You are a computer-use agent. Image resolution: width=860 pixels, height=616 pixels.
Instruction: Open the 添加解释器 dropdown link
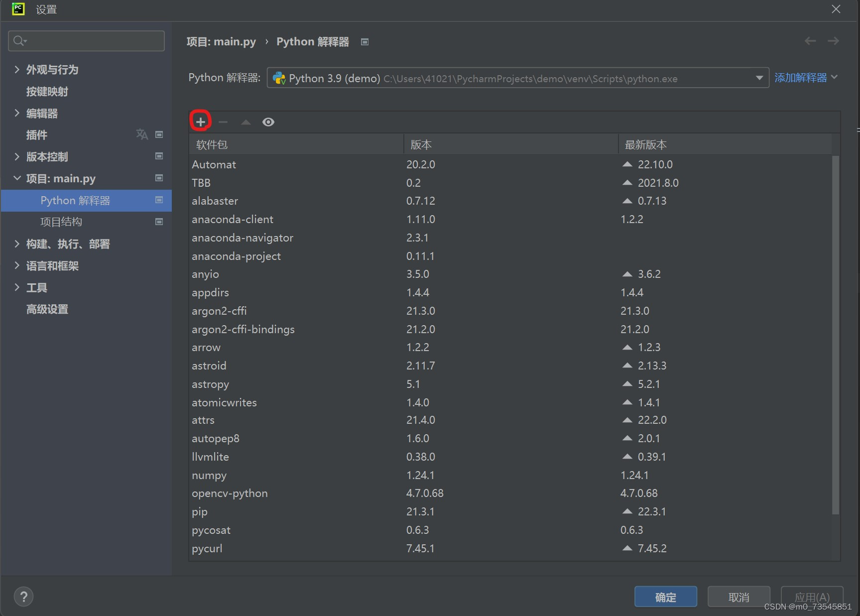(x=806, y=78)
